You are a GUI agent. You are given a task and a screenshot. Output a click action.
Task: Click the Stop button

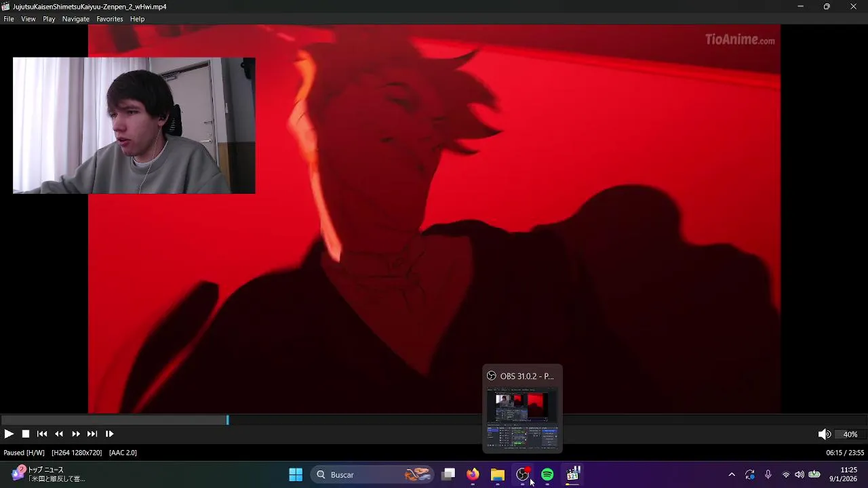click(x=26, y=434)
